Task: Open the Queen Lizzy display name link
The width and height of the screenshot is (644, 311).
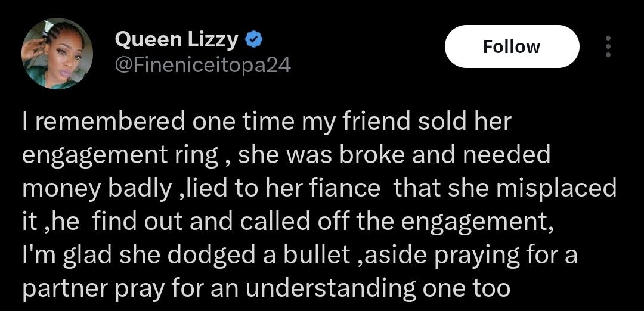Action: click(x=177, y=40)
